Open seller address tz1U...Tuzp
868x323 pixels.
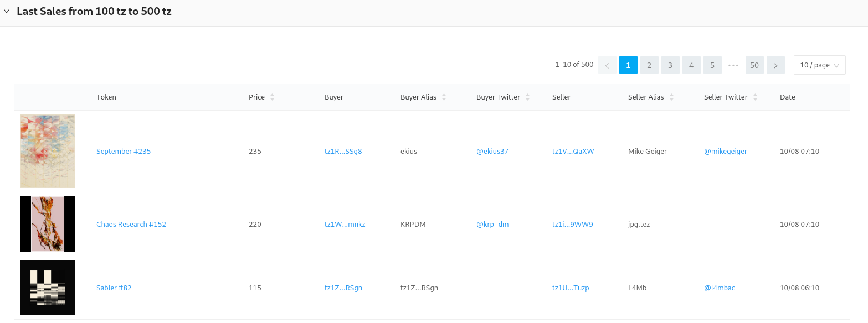pos(570,288)
